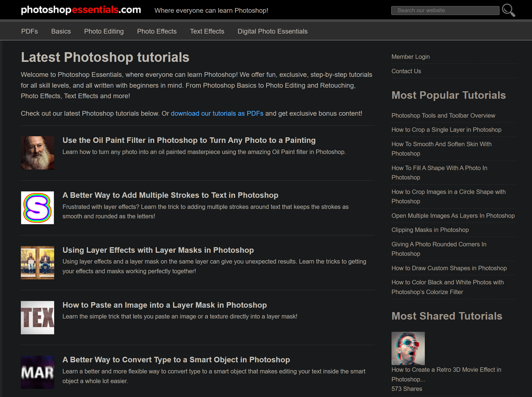
Task: Go to the Basics section
Action: pos(61,31)
